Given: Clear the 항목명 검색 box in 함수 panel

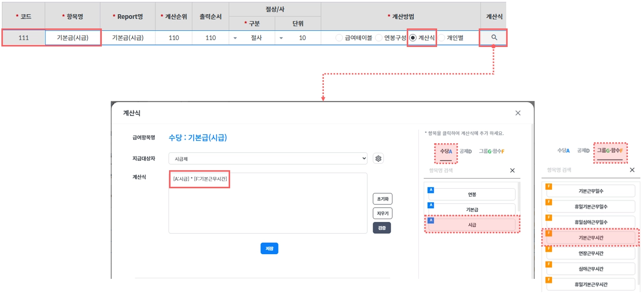Looking at the screenshot, I should click(x=632, y=170).
